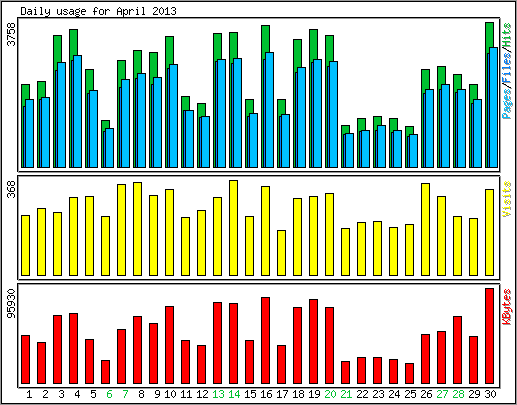Viewport: 517px width, 405px height.
Task: Select day label 10 on the x-axis
Action: point(170,394)
